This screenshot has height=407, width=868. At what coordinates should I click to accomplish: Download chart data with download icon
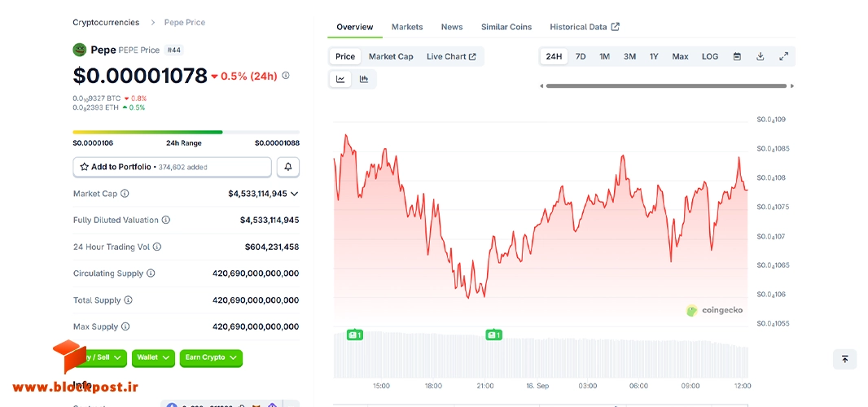[x=760, y=56]
